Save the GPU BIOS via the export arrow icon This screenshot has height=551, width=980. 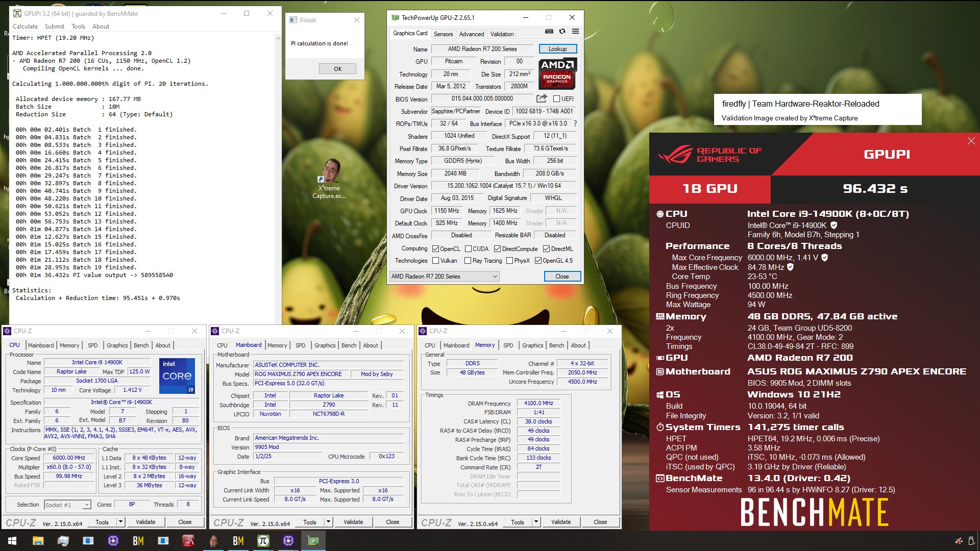[542, 98]
